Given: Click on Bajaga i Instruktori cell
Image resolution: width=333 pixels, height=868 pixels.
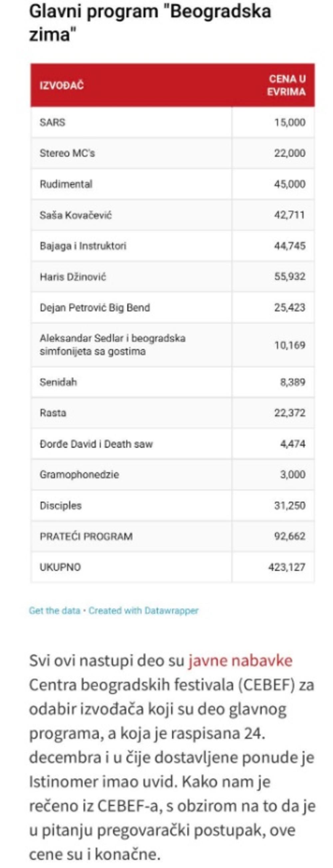Looking at the screenshot, I should tap(83, 246).
